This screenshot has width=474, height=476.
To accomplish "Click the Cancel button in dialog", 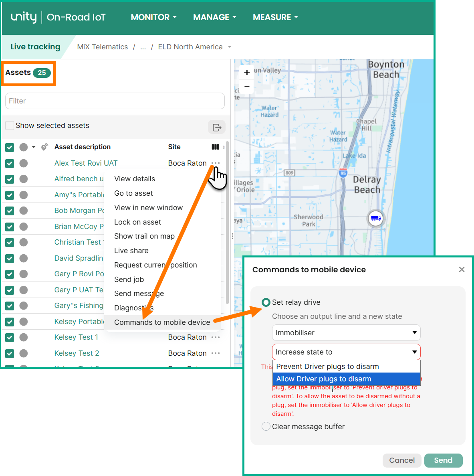I will [401, 460].
